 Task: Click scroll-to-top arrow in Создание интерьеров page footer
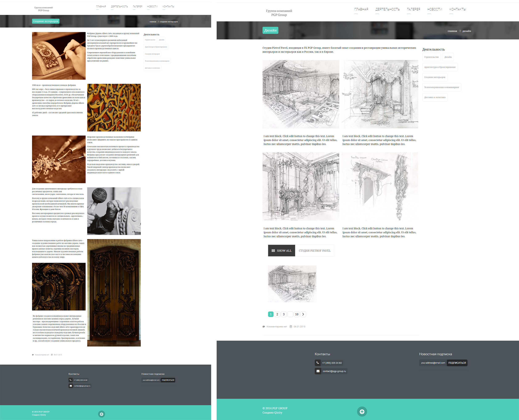tap(101, 414)
